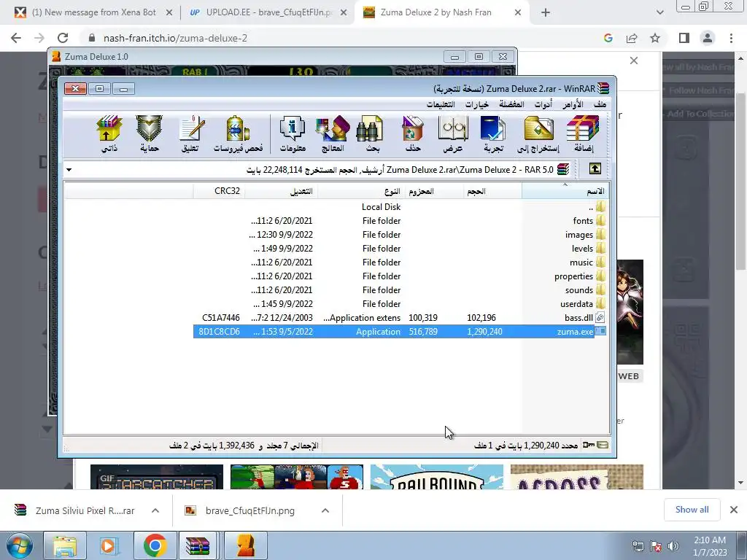Bookmark this page with the star icon

point(655,38)
